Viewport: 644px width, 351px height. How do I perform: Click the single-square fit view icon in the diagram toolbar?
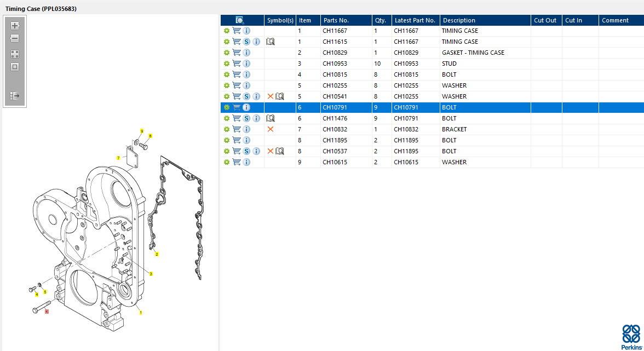tap(15, 67)
